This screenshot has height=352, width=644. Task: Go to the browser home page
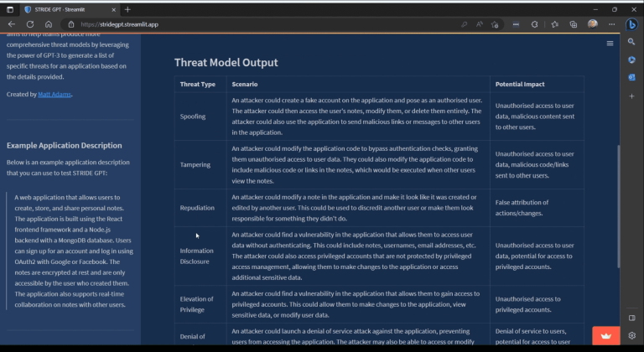(49, 24)
